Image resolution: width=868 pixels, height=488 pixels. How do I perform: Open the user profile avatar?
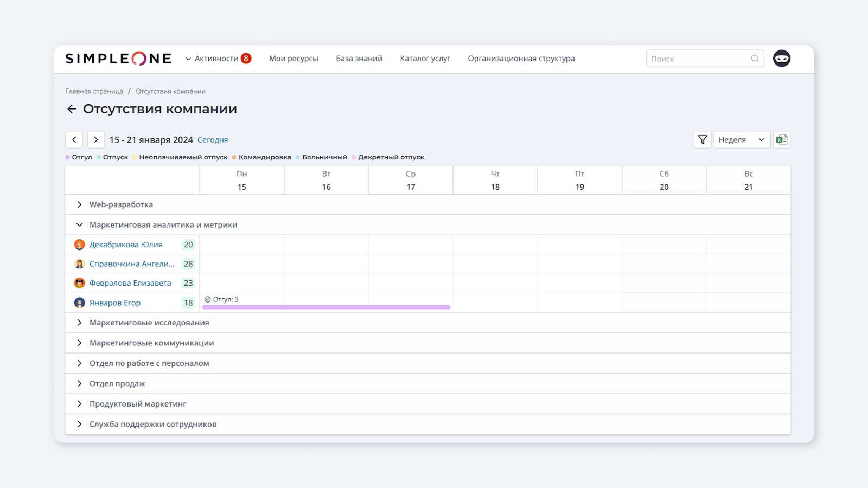(781, 59)
